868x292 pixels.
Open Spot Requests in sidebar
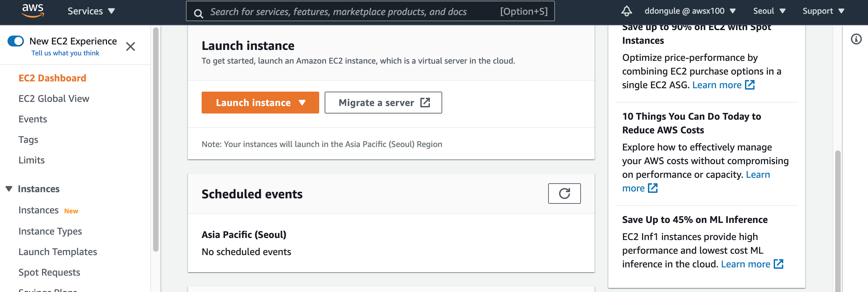(49, 272)
